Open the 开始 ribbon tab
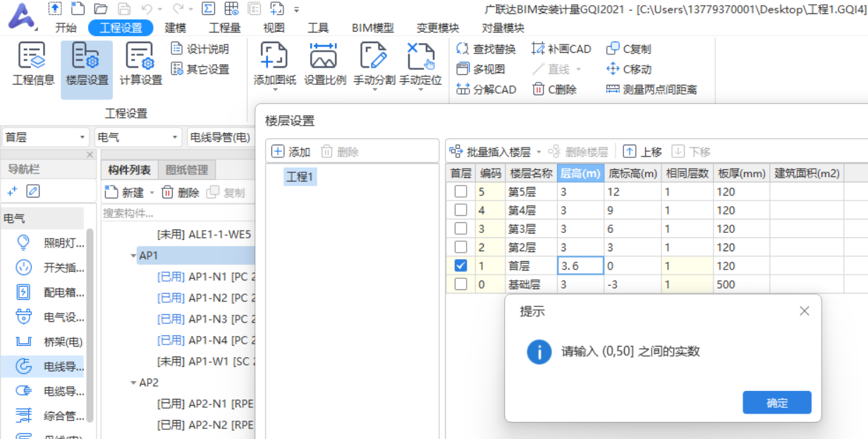 (x=66, y=28)
